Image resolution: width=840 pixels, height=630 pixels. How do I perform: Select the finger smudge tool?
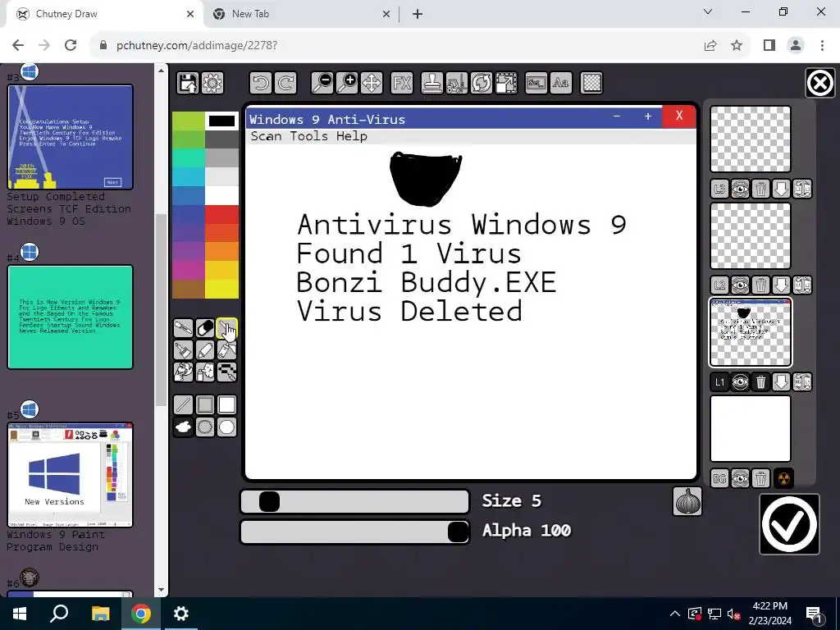point(183,372)
